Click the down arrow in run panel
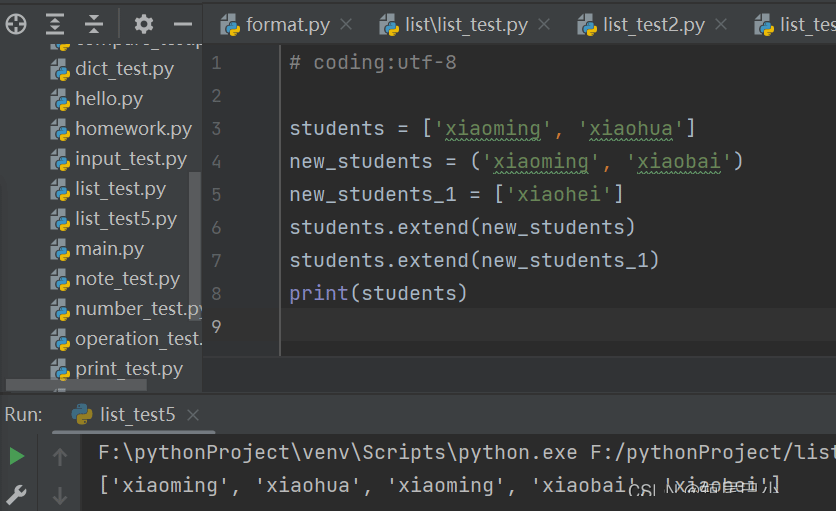836x511 pixels. 60,496
